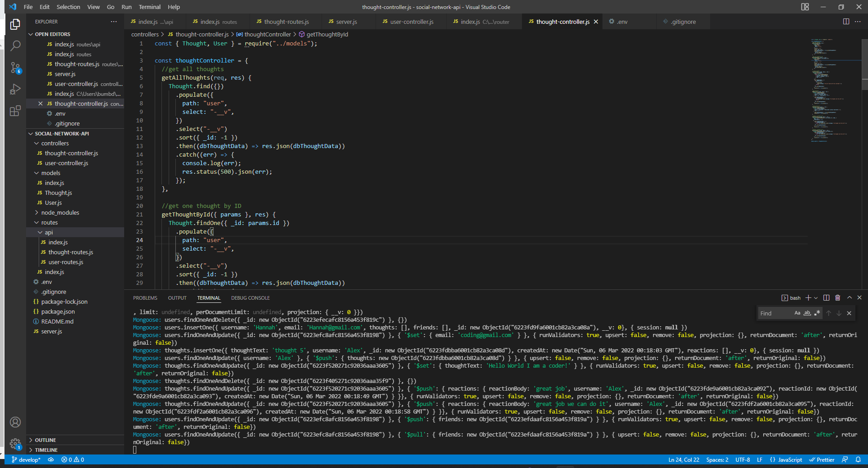Open Settings via the Manage gear
This screenshot has height=468, width=868.
[x=15, y=444]
